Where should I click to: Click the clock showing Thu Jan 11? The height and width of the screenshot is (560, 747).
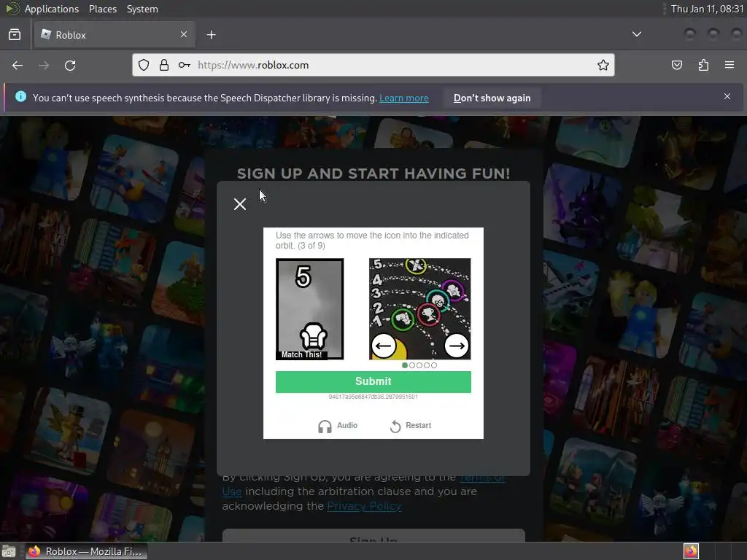[x=706, y=9]
